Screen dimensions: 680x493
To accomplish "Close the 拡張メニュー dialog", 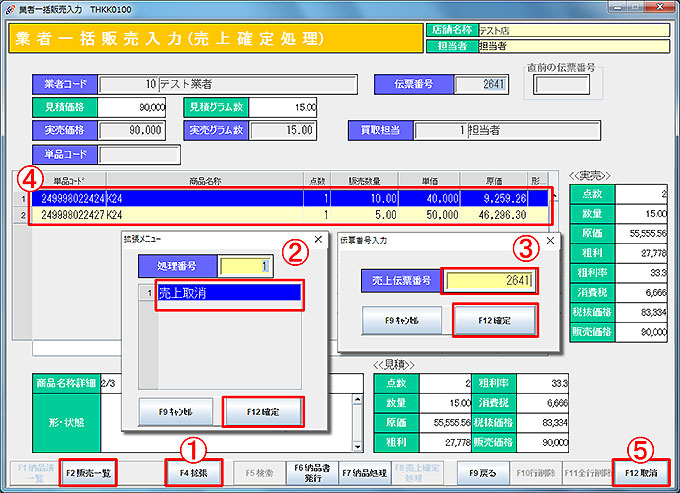I will pyautogui.click(x=317, y=240).
